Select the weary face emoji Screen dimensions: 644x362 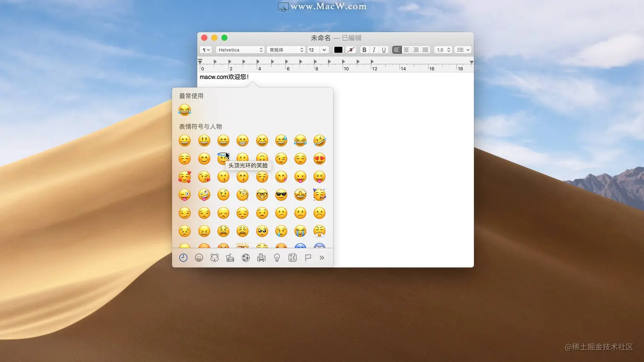[243, 231]
